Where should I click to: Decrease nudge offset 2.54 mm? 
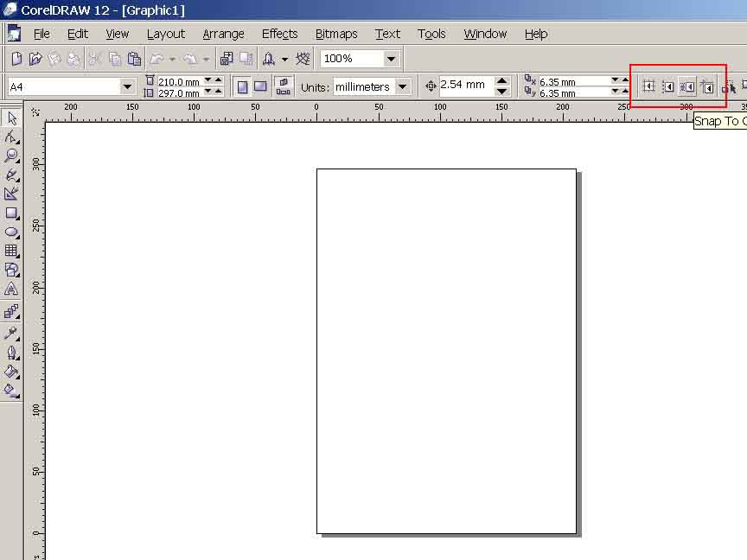tap(501, 92)
